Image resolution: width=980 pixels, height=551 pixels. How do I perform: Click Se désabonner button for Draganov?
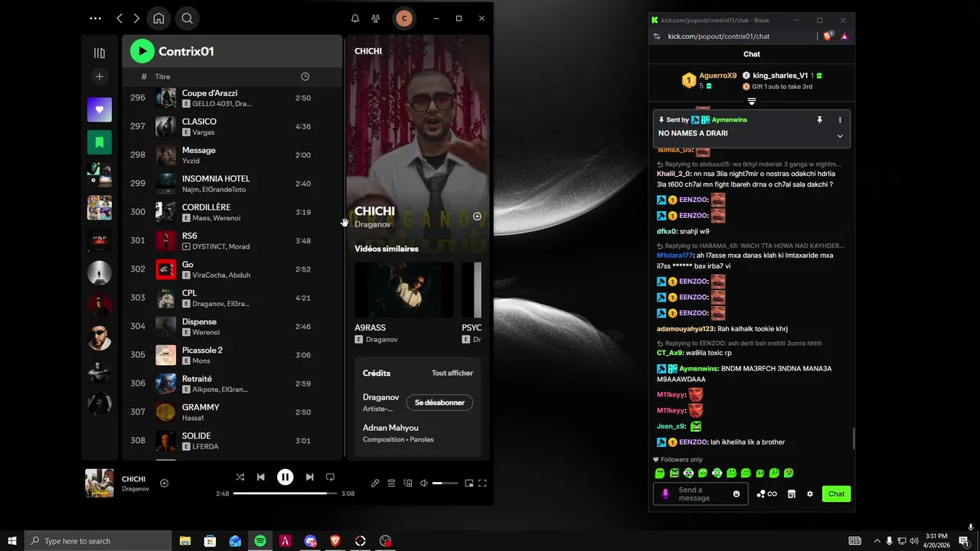click(x=439, y=403)
